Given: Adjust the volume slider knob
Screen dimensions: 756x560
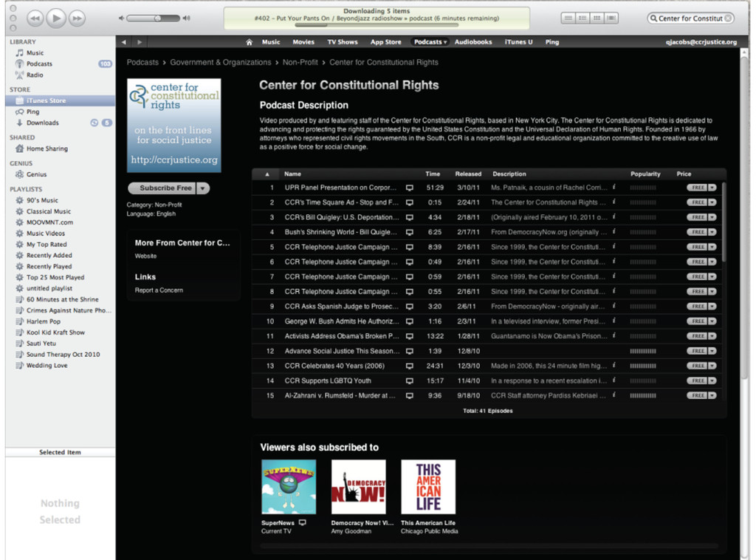Looking at the screenshot, I should tap(158, 18).
